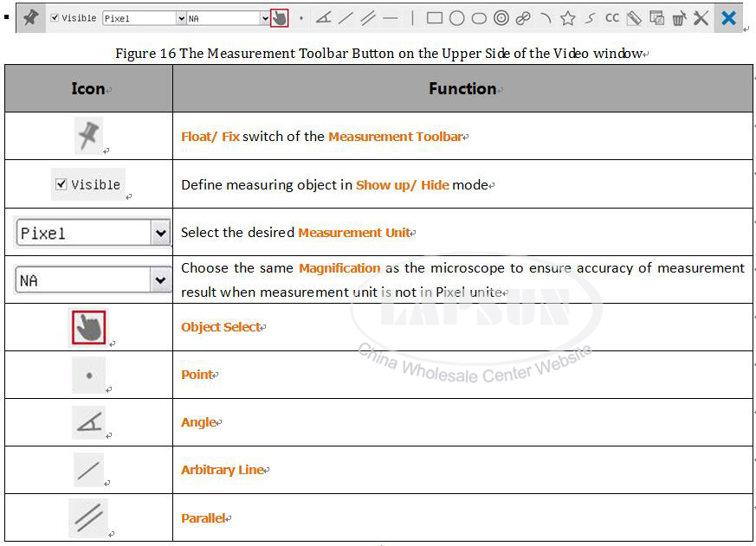Toggle the Visible checkbox in the top toolbar
Image resolution: width=756 pixels, height=546 pixels.
coord(55,18)
